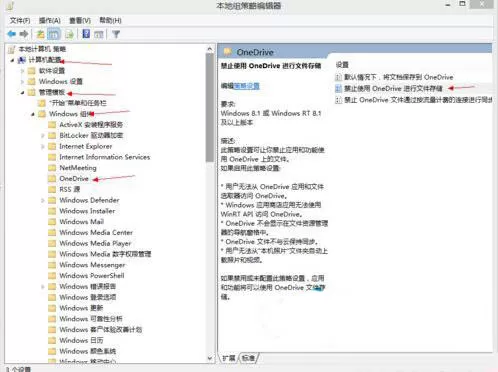Collapse the Windows 组件 node
Viewport: 498px width, 372px height.
pyautogui.click(x=33, y=114)
